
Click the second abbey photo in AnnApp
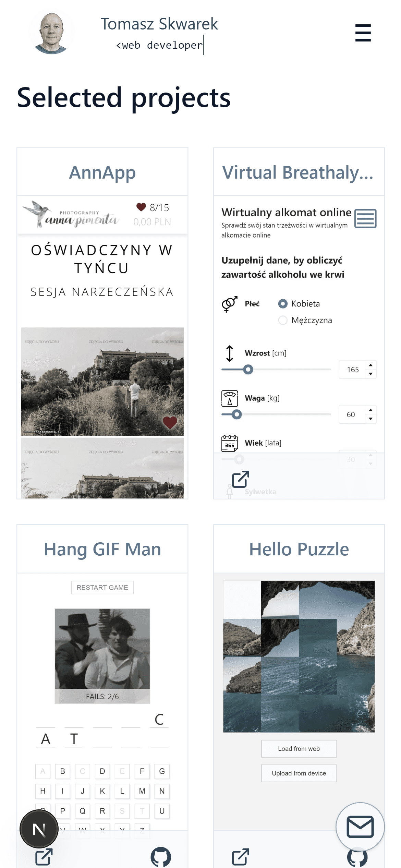point(102,468)
